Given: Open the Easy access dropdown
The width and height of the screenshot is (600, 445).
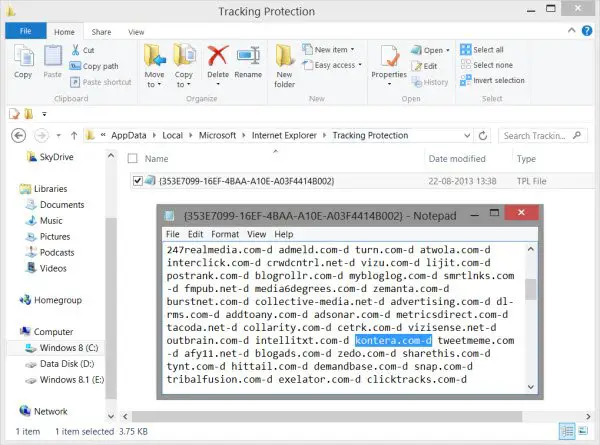Looking at the screenshot, I should [x=332, y=65].
